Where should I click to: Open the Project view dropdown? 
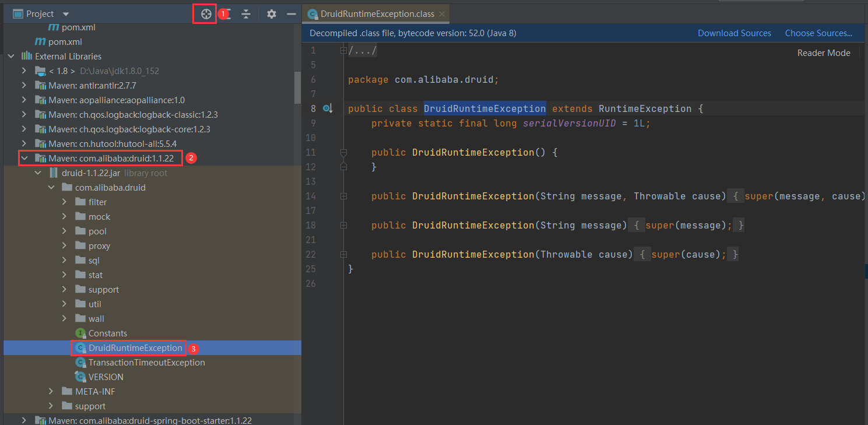65,14
